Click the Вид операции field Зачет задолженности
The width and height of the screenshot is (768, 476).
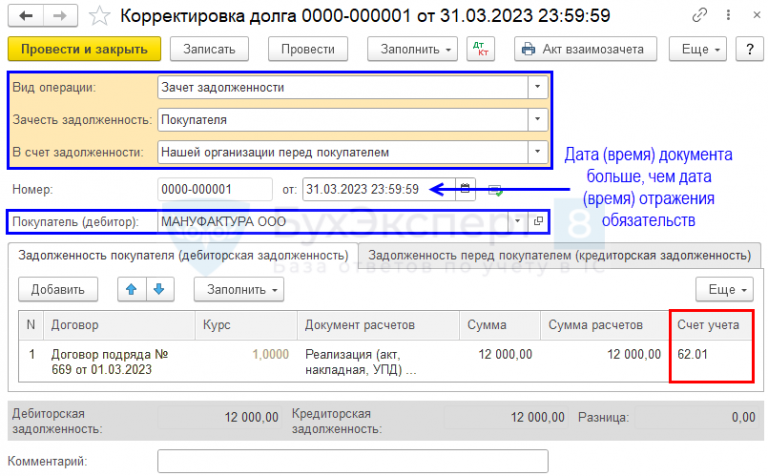343,87
